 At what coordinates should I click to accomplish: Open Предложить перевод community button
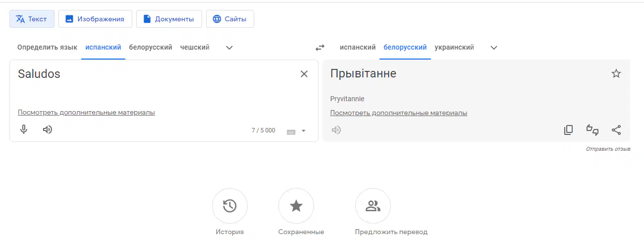coord(373,206)
